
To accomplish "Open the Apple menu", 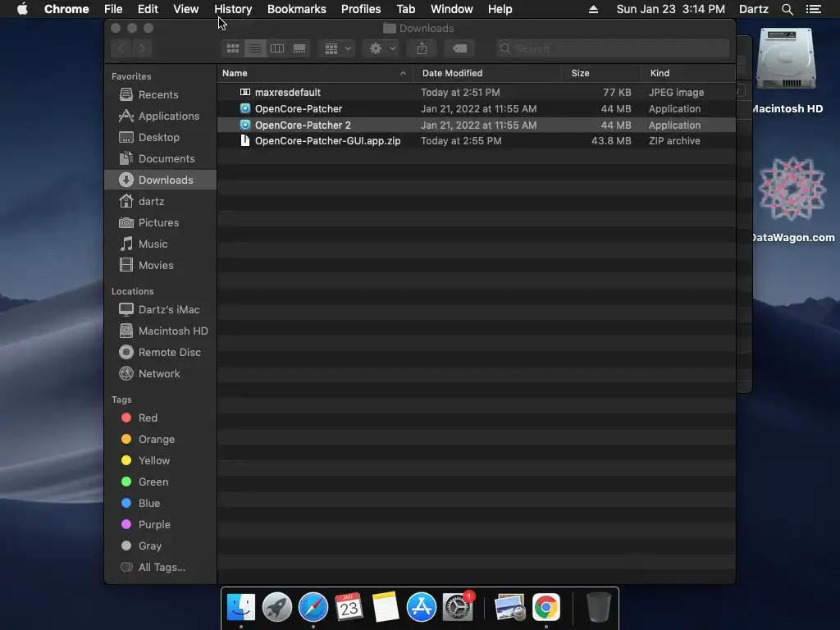I will click(22, 9).
